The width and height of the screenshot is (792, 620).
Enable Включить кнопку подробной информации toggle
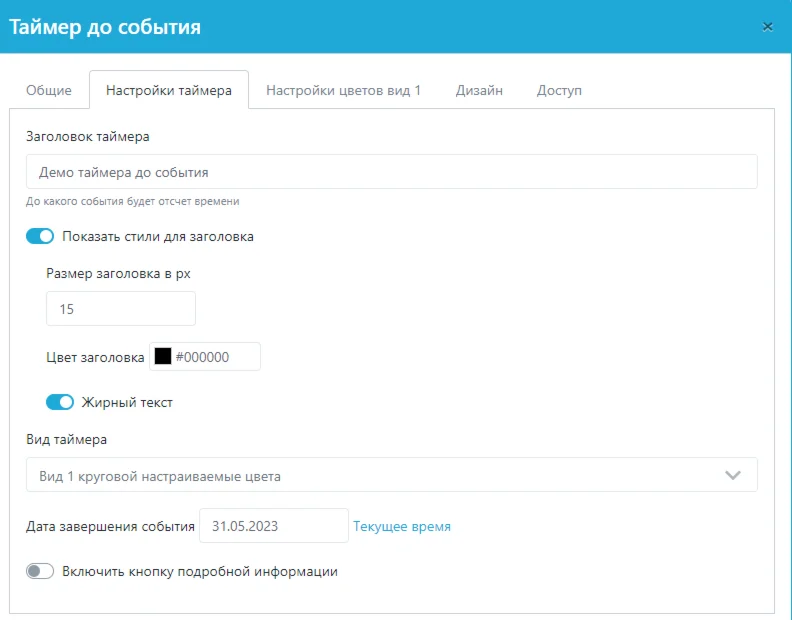pyautogui.click(x=40, y=572)
